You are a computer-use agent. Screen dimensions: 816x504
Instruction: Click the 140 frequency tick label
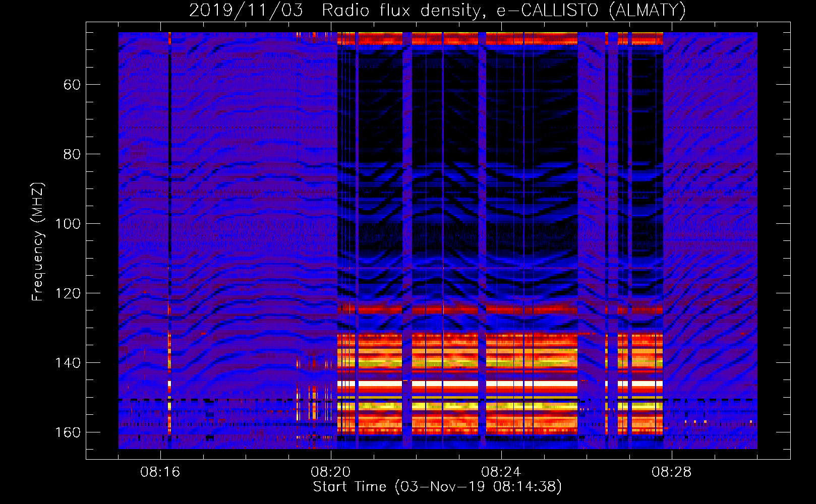68,363
